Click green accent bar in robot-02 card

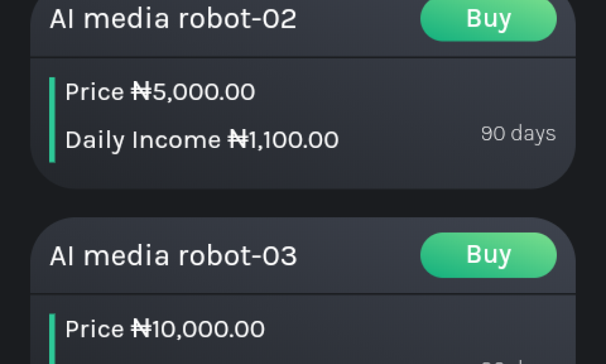coord(52,120)
